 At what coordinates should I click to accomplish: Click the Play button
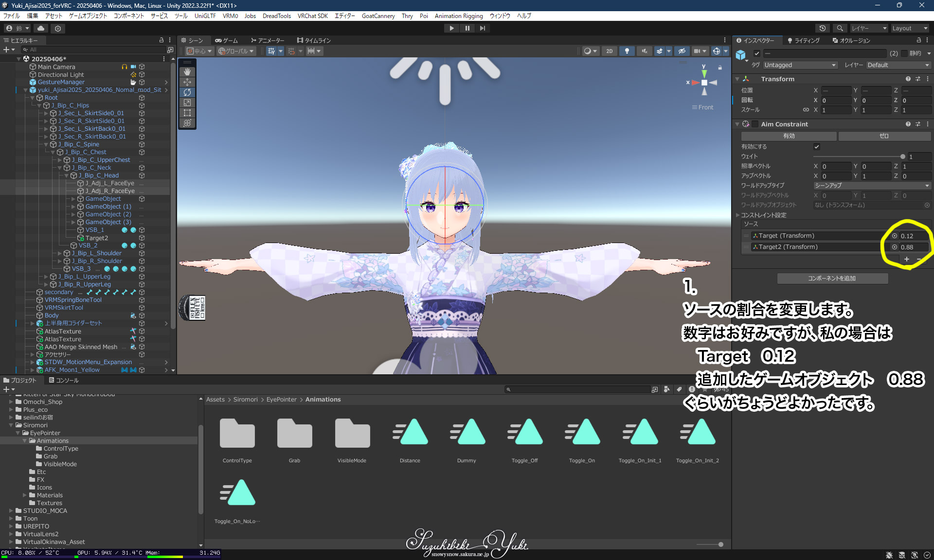[x=451, y=28]
